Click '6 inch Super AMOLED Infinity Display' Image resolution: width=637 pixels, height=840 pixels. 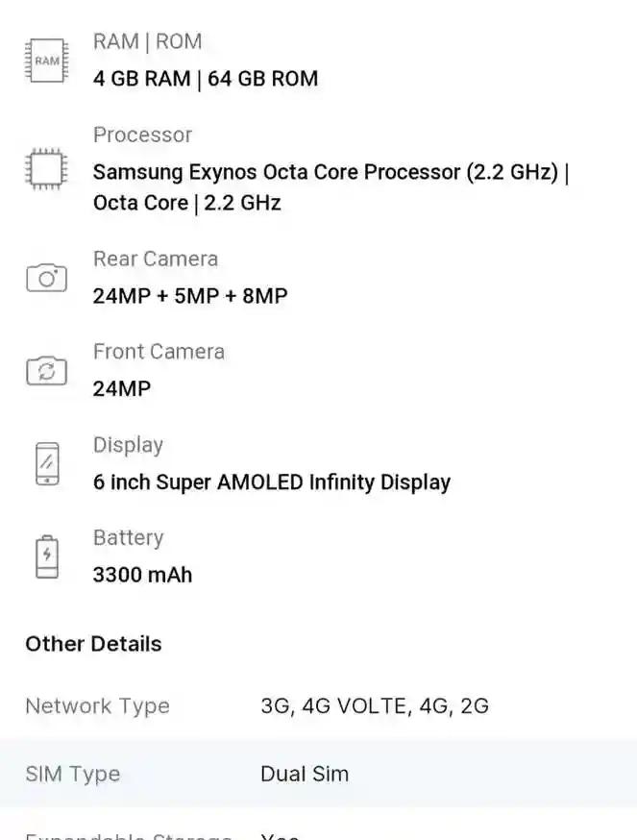click(x=272, y=482)
